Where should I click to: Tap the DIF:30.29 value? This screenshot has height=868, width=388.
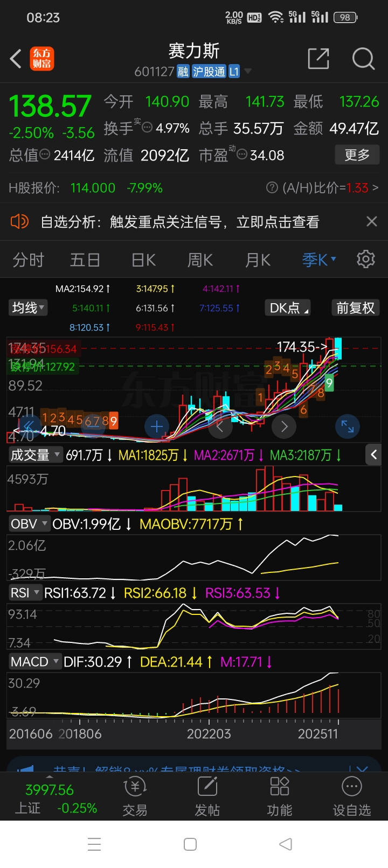(98, 662)
